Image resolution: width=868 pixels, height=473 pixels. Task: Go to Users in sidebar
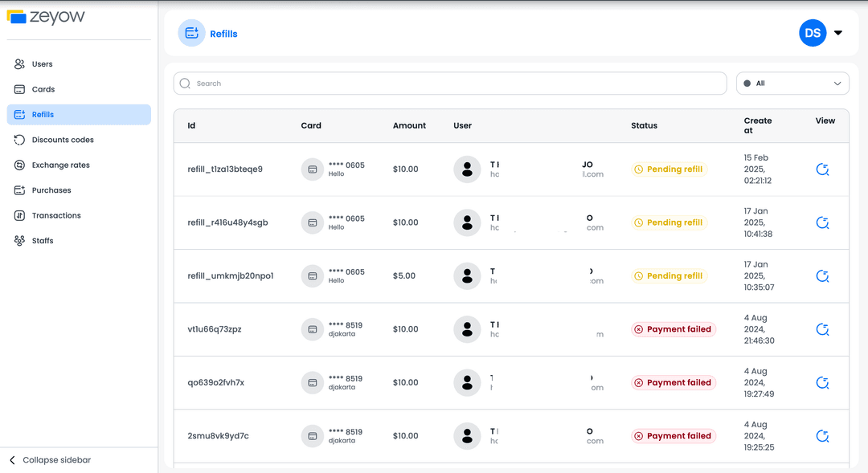[42, 64]
